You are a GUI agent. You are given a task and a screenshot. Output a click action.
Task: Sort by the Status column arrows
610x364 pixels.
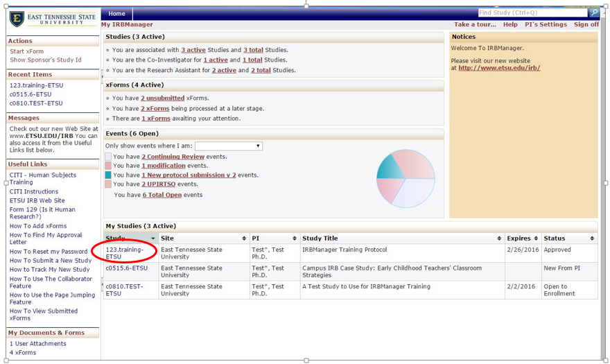coord(591,239)
